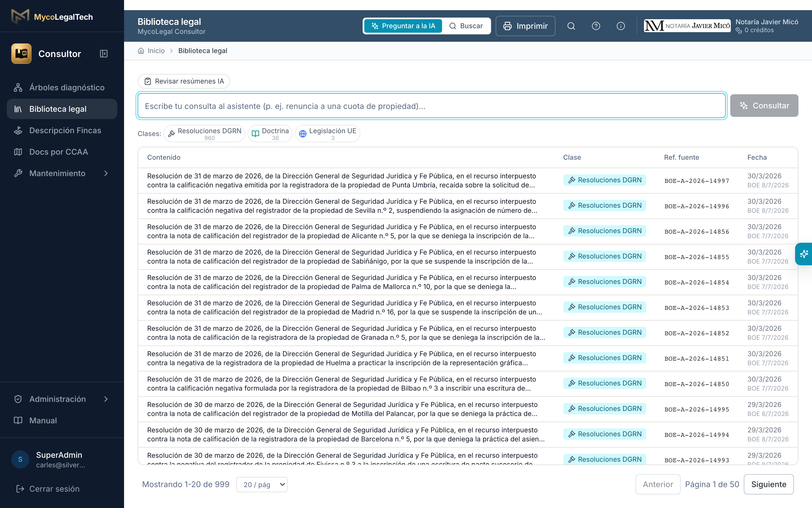The width and height of the screenshot is (812, 508).
Task: Click the Administración shield icon
Action: click(x=18, y=399)
